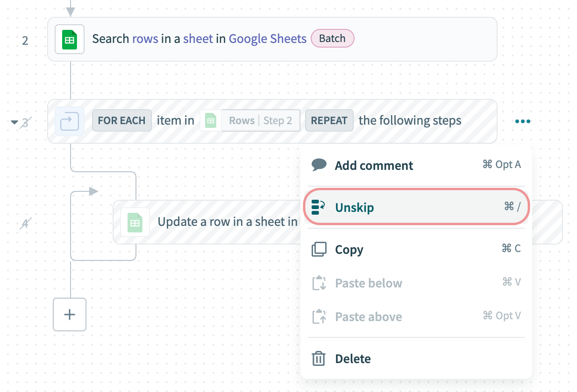Choose Add comment from the context menu
This screenshot has width=577, height=392.
click(374, 166)
